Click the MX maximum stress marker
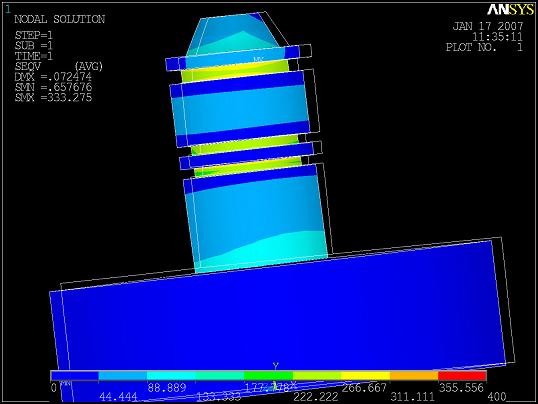The height and width of the screenshot is (404, 538). [258, 59]
